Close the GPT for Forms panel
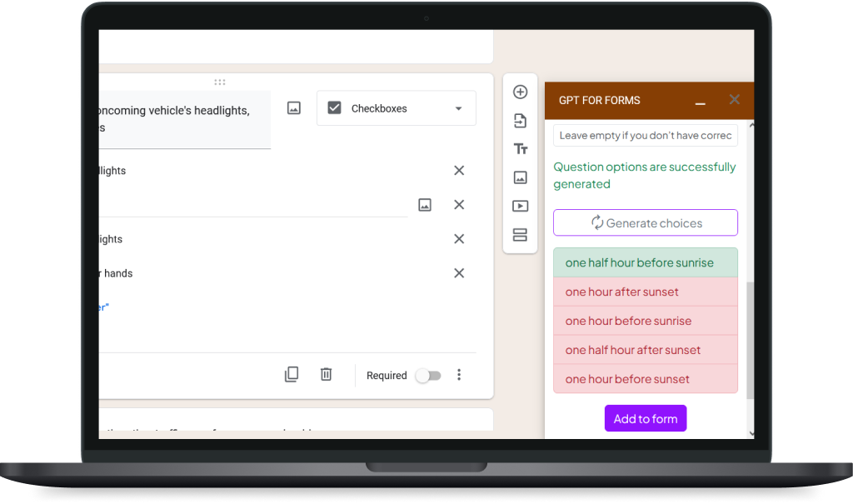The width and height of the screenshot is (853, 504). point(735,100)
